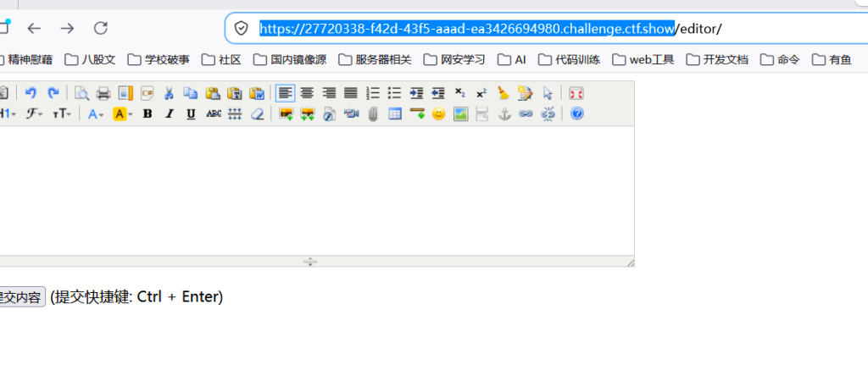The image size is (868, 381).
Task: Open the yellow text background color picker
Action: pyautogui.click(x=123, y=114)
